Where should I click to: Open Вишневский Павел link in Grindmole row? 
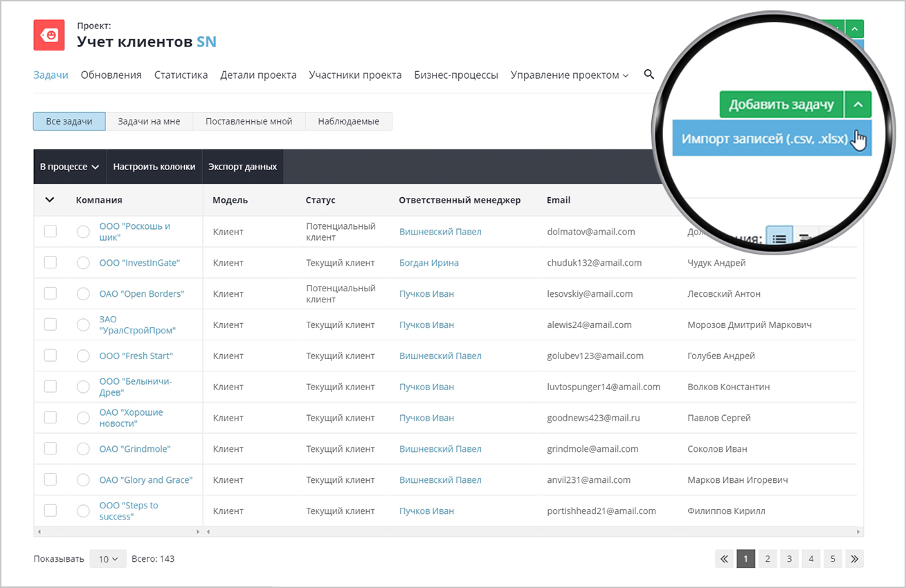[440, 449]
